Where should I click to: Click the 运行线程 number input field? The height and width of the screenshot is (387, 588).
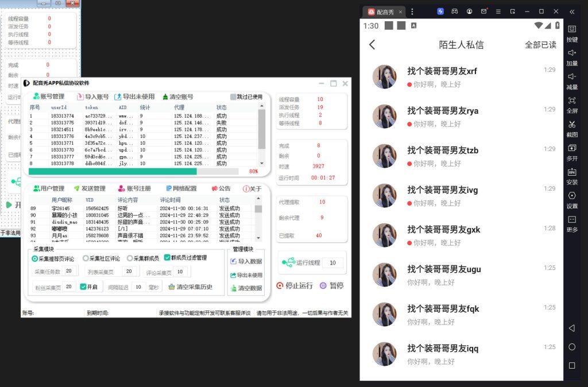(332, 263)
